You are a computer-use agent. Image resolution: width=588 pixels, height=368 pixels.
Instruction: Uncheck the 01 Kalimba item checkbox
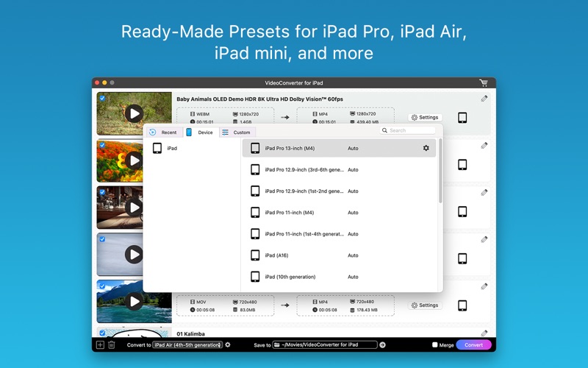(102, 333)
